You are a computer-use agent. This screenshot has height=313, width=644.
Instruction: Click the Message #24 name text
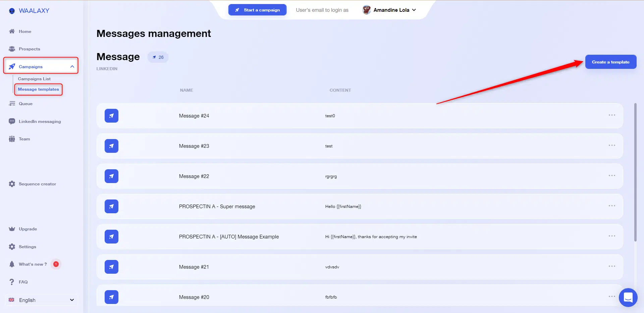click(194, 116)
